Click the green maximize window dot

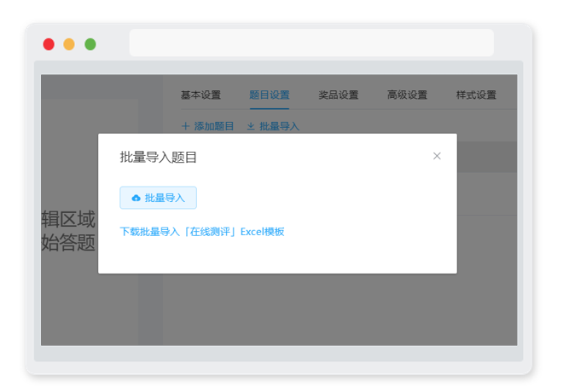pos(90,44)
